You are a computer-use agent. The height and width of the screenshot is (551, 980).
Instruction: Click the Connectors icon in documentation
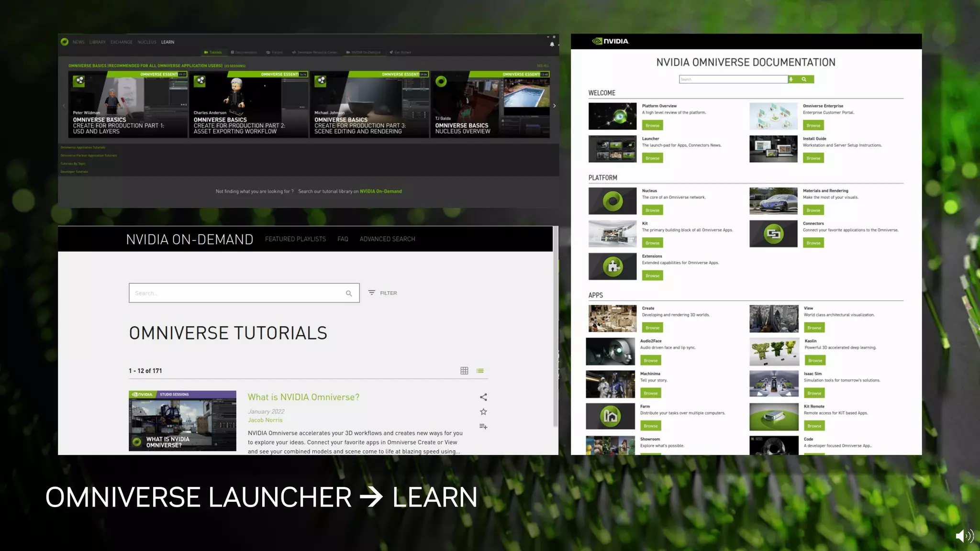pos(773,234)
